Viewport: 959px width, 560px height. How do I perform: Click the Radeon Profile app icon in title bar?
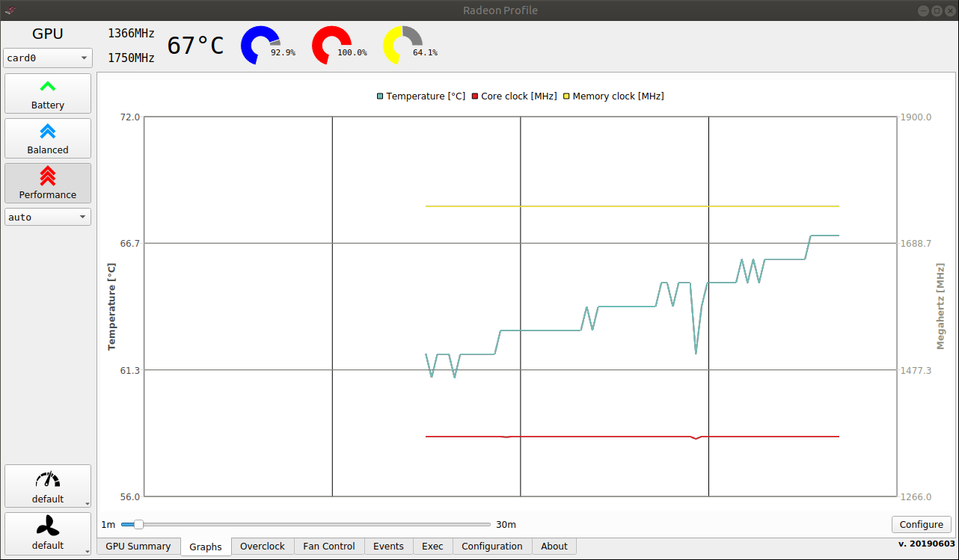click(10, 10)
